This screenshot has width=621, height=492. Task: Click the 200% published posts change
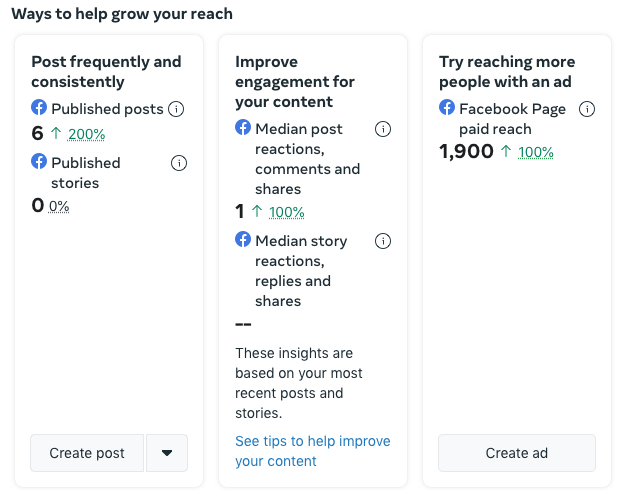tap(86, 134)
